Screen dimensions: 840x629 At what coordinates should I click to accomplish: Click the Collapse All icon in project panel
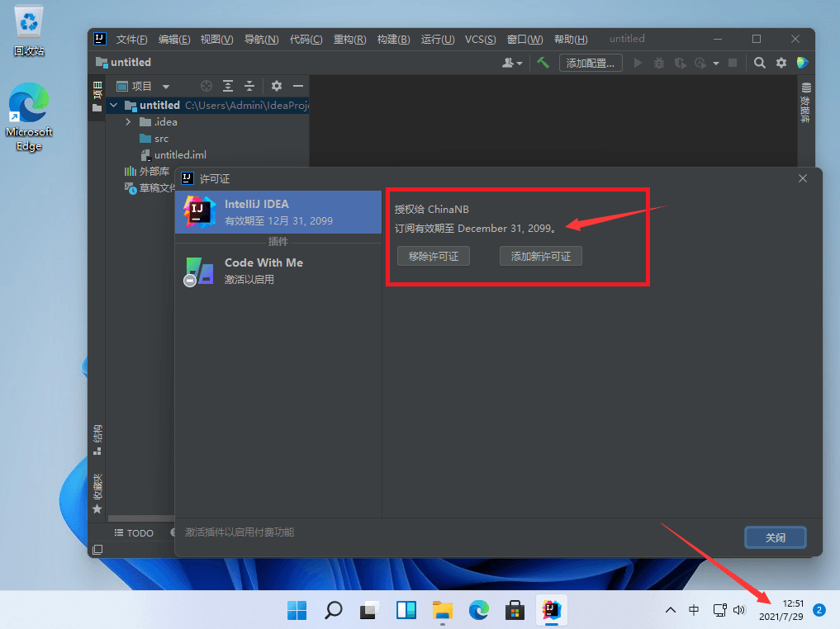point(249,86)
